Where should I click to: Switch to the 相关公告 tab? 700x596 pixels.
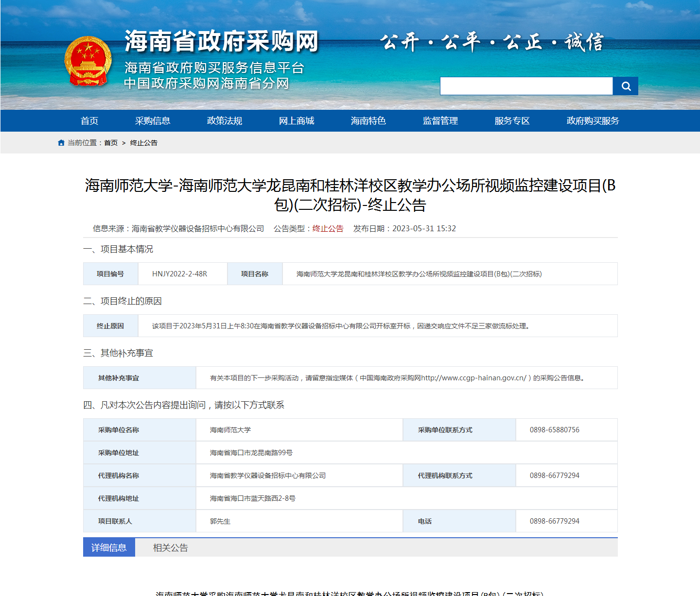171,547
